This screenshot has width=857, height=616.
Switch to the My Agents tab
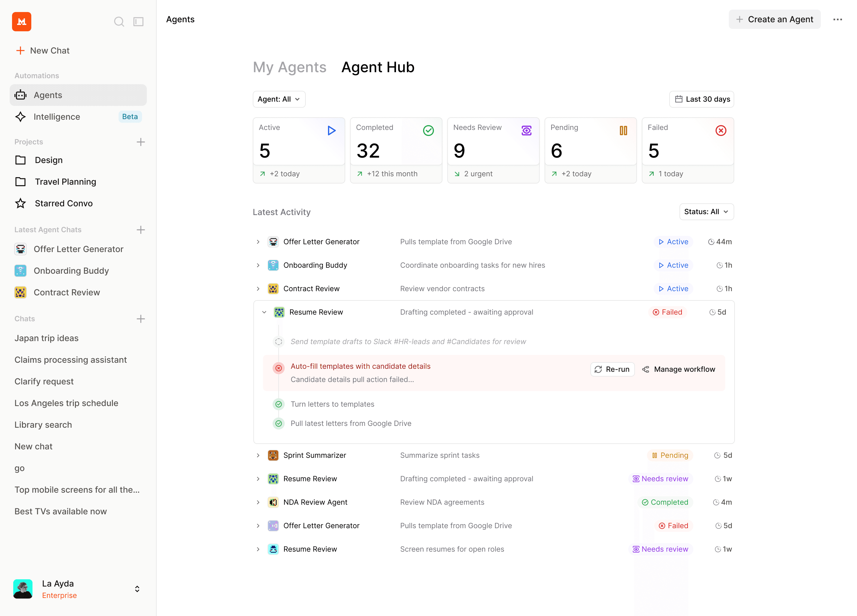pyautogui.click(x=289, y=67)
